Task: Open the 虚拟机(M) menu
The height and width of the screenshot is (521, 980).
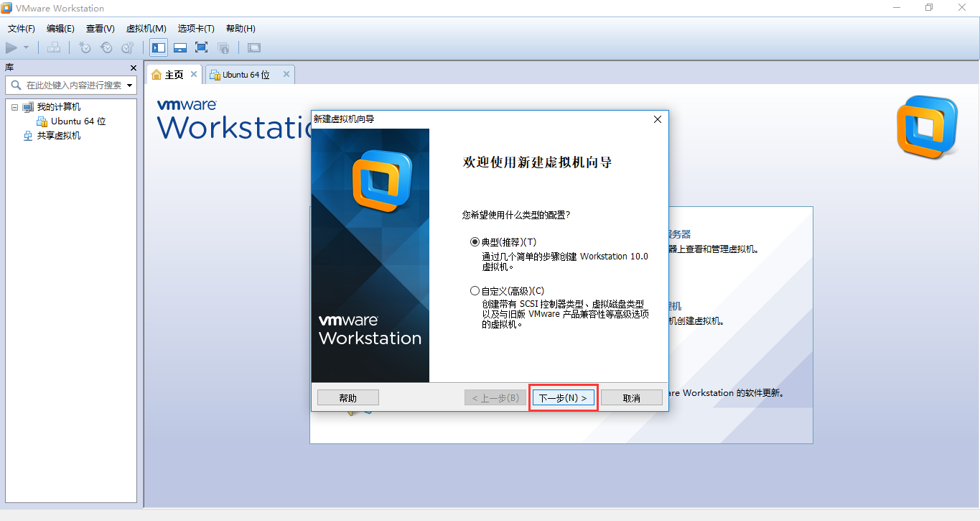Action: tap(146, 29)
